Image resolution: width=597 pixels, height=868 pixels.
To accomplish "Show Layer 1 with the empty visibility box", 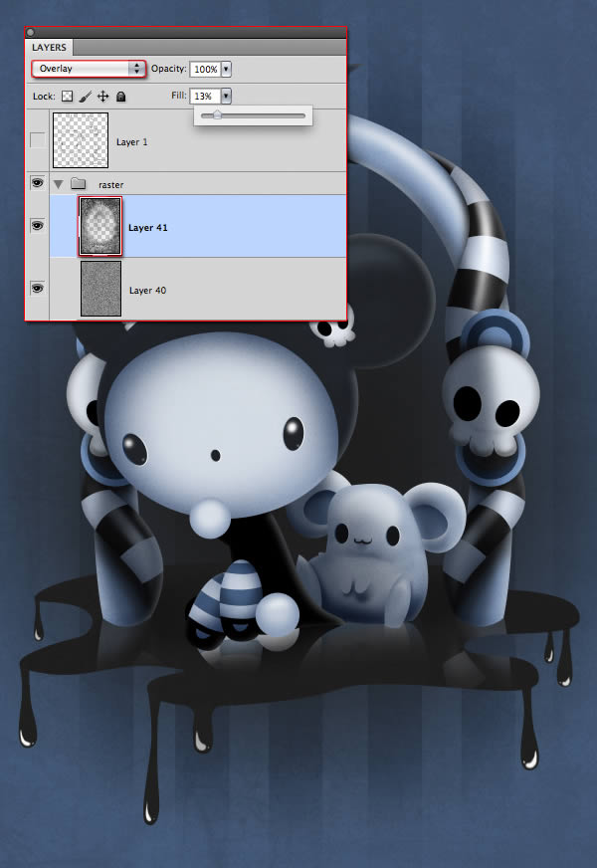I will [37, 140].
